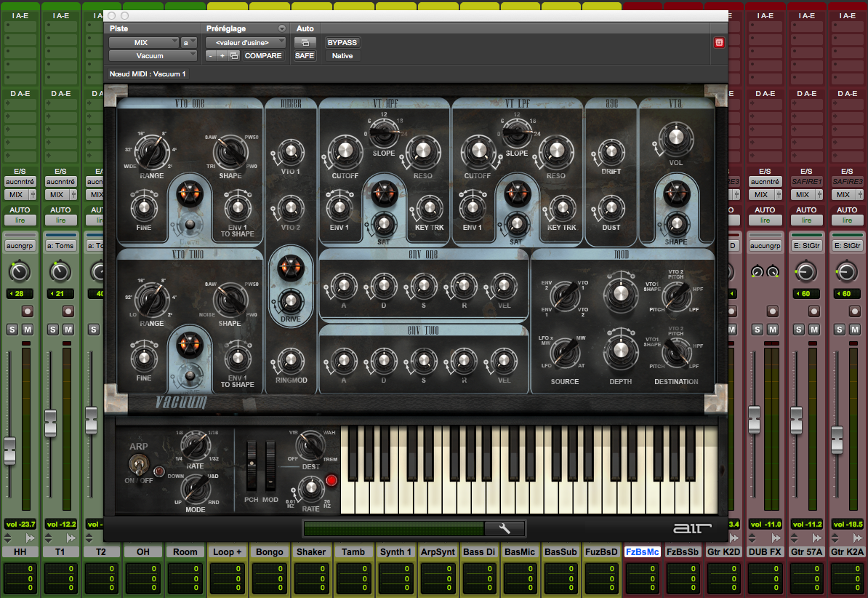868x598 pixels.
Task: Open setup with the wrench icon
Action: 505,529
